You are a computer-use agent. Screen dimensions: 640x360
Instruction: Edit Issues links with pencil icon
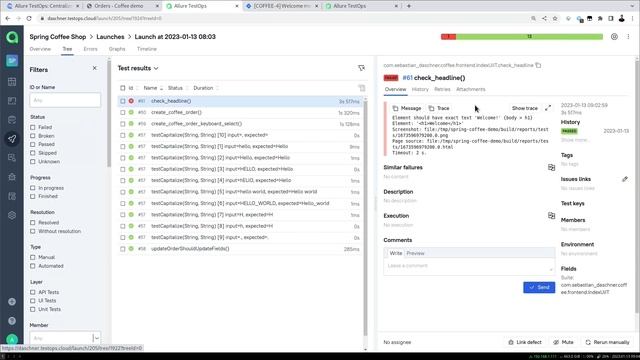click(625, 179)
